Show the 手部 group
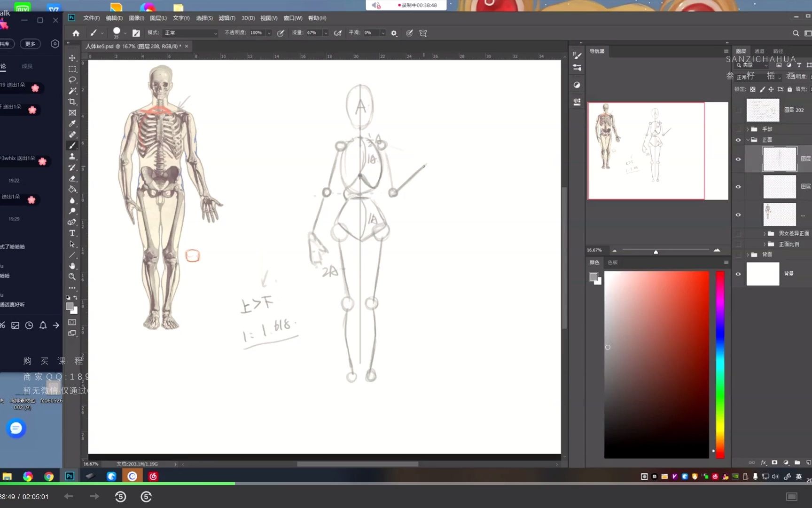 tap(738, 129)
